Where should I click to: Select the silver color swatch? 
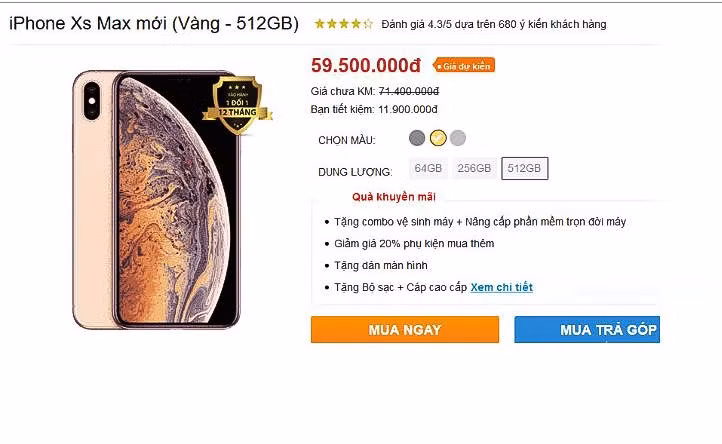(458, 138)
